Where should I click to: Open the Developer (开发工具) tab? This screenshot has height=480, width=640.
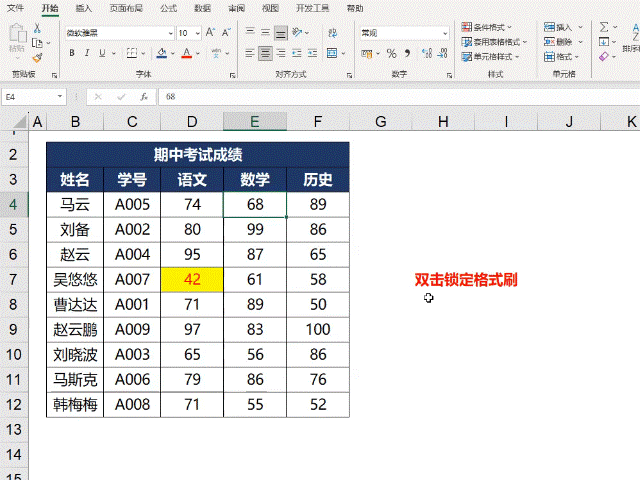(x=313, y=8)
